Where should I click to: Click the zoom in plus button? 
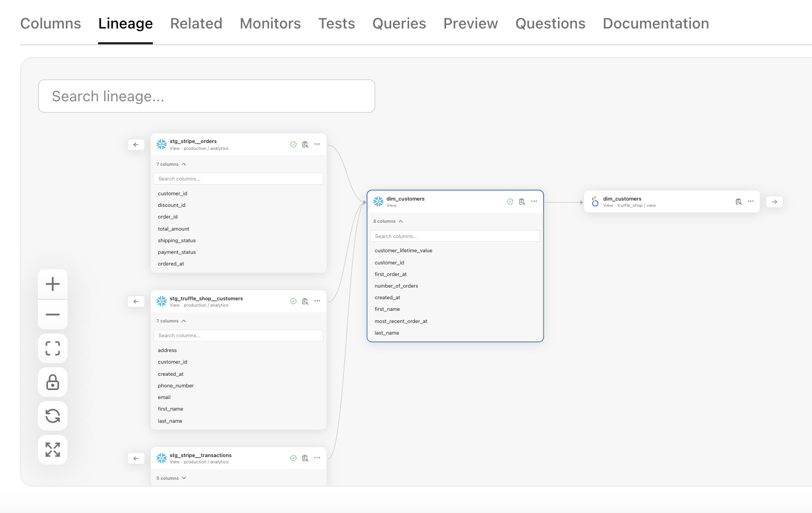pos(53,284)
